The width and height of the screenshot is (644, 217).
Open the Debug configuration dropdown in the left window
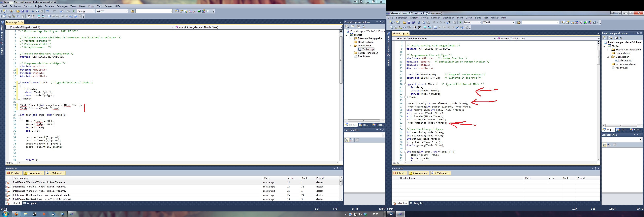coord(86,11)
